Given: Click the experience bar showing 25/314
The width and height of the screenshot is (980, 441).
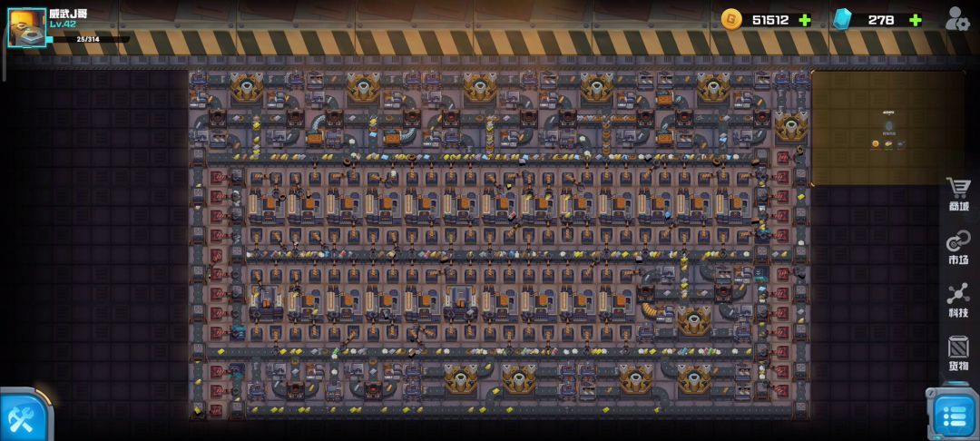Looking at the screenshot, I should pyautogui.click(x=88, y=39).
